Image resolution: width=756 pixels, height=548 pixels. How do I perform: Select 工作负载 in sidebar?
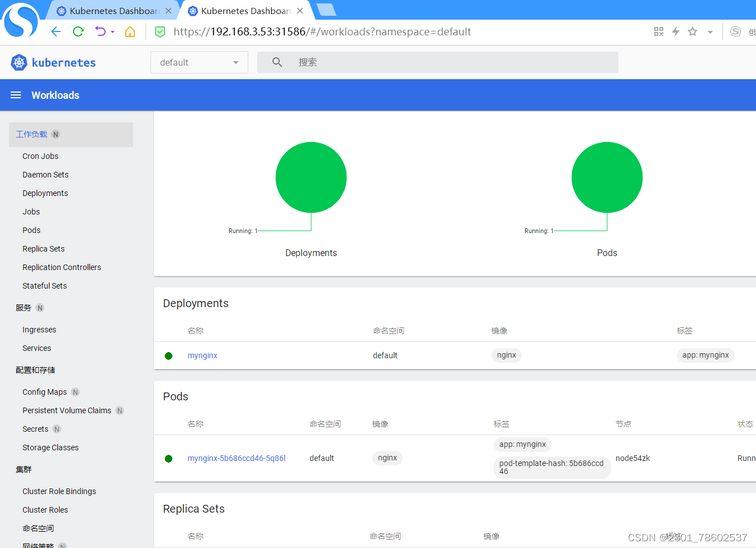[x=71, y=135]
